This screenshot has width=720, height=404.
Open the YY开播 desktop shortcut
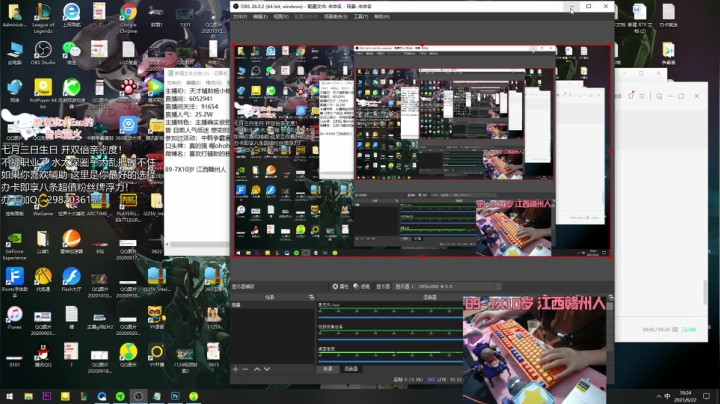156,356
